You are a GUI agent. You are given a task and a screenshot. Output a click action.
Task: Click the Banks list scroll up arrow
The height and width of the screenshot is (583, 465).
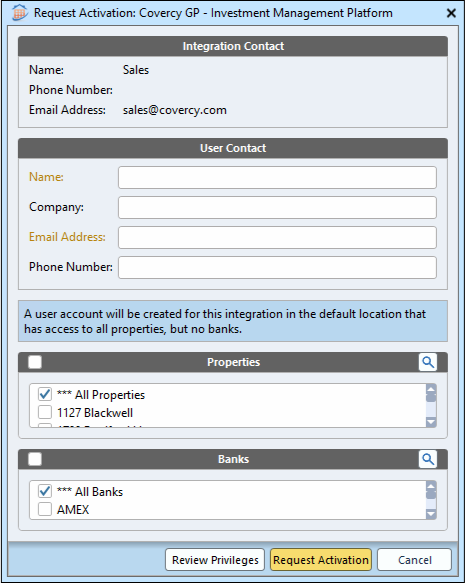431,486
